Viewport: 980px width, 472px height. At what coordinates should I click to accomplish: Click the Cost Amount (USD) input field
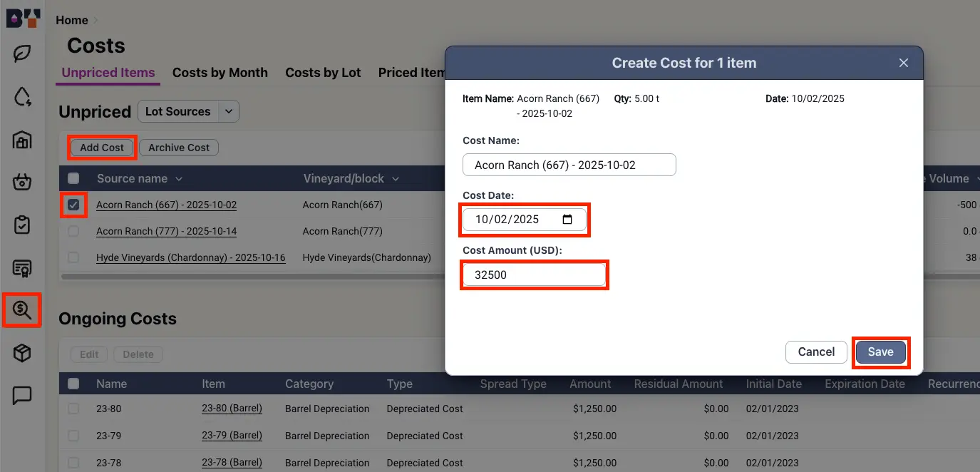pyautogui.click(x=534, y=275)
